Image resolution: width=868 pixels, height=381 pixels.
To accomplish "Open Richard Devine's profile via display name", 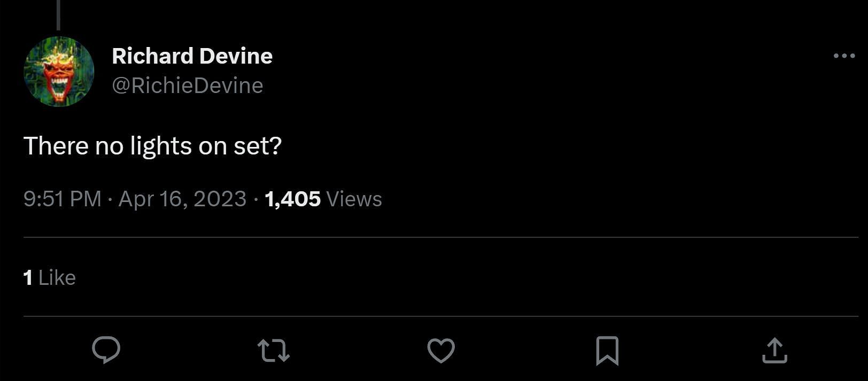I will tap(192, 56).
